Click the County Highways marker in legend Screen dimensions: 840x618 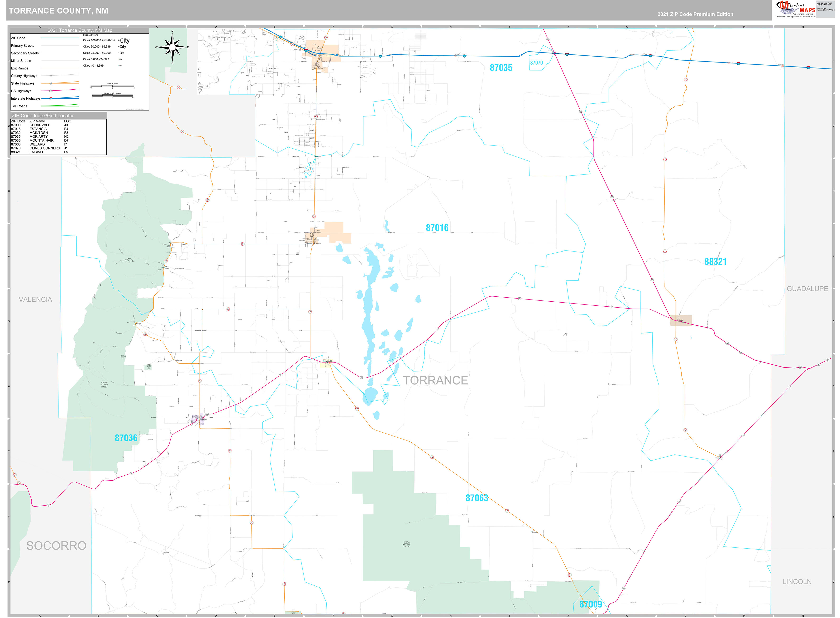click(51, 76)
